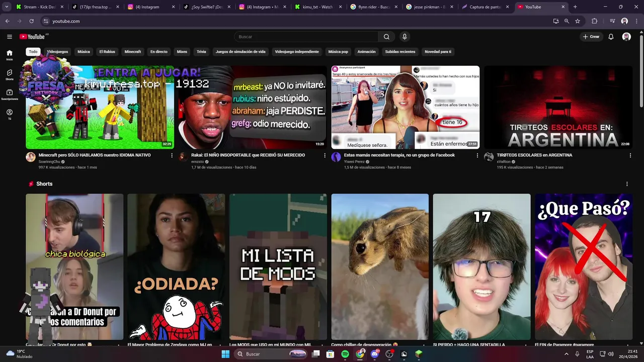Reload the page

click(31, 21)
